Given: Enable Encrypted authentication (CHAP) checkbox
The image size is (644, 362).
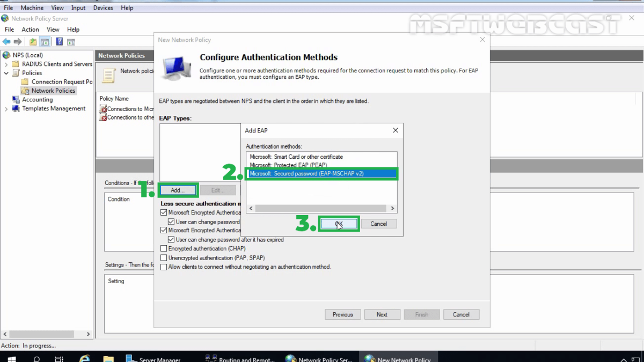Looking at the screenshot, I should tap(164, 248).
